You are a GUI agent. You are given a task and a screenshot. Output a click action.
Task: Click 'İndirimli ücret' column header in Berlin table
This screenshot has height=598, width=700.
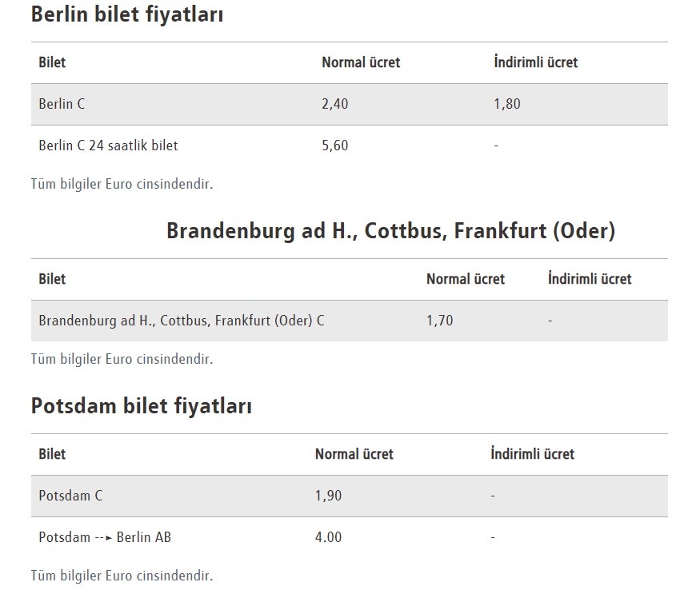pos(535,62)
